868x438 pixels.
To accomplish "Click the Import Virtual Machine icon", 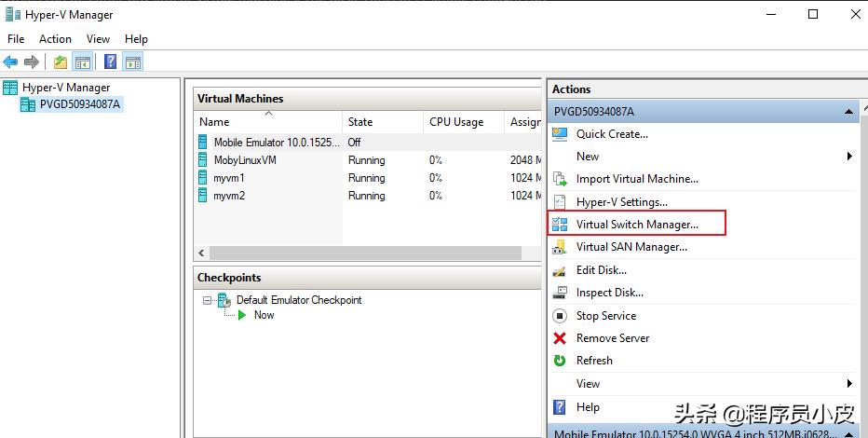I will pos(560,179).
